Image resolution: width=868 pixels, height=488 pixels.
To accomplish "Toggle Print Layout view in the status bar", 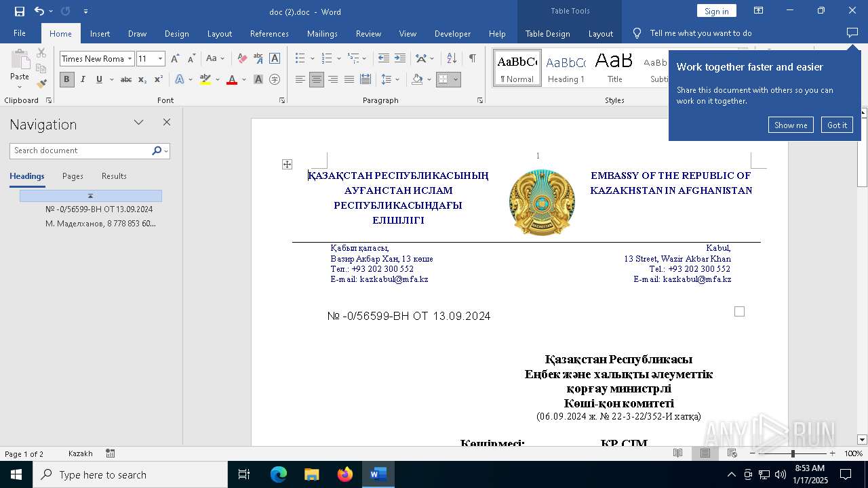I will coord(705,453).
